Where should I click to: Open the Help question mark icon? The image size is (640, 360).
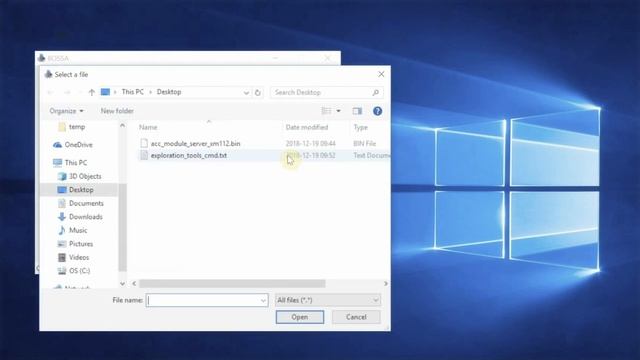(x=377, y=111)
